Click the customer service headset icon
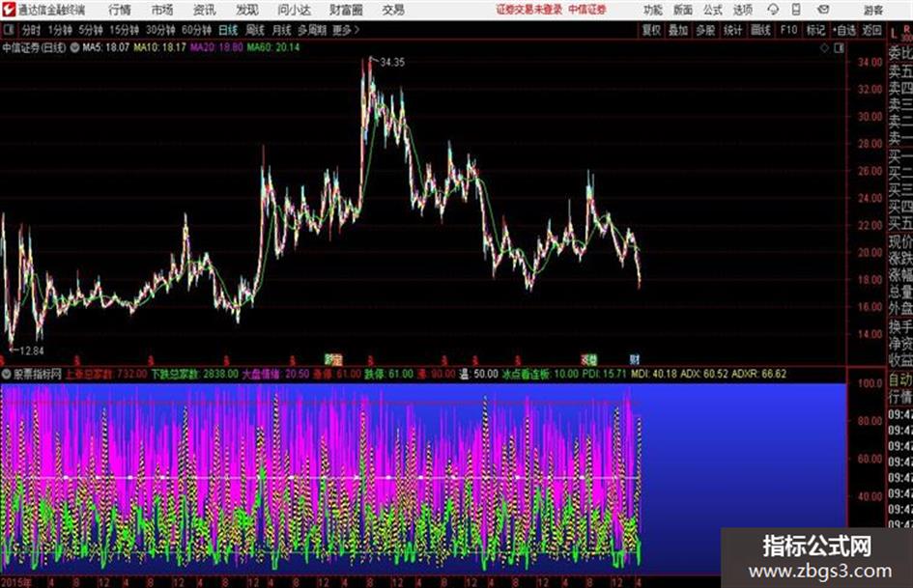The image size is (913, 588). [x=773, y=10]
